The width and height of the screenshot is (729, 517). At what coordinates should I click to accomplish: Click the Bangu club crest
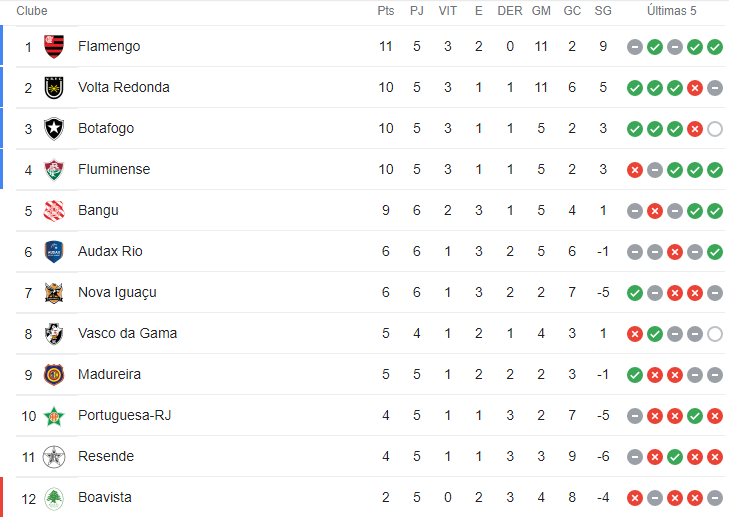tap(54, 211)
